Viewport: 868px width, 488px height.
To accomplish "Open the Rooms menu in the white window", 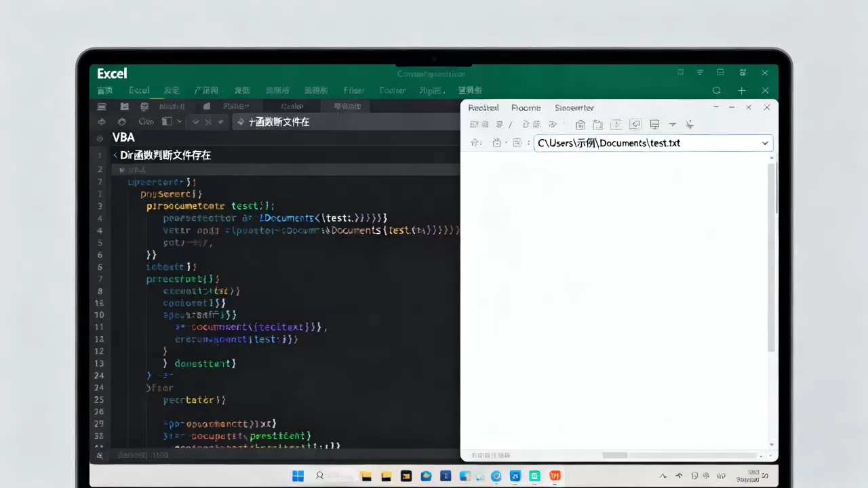I will [526, 108].
